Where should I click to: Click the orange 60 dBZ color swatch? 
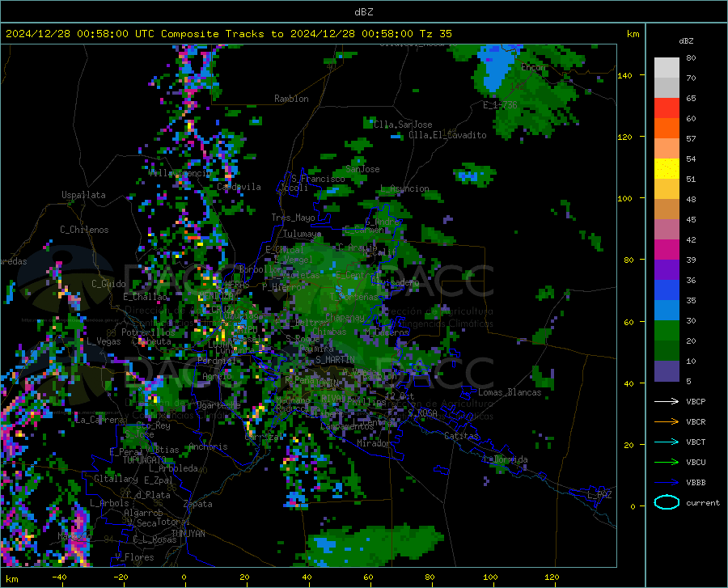(667, 128)
